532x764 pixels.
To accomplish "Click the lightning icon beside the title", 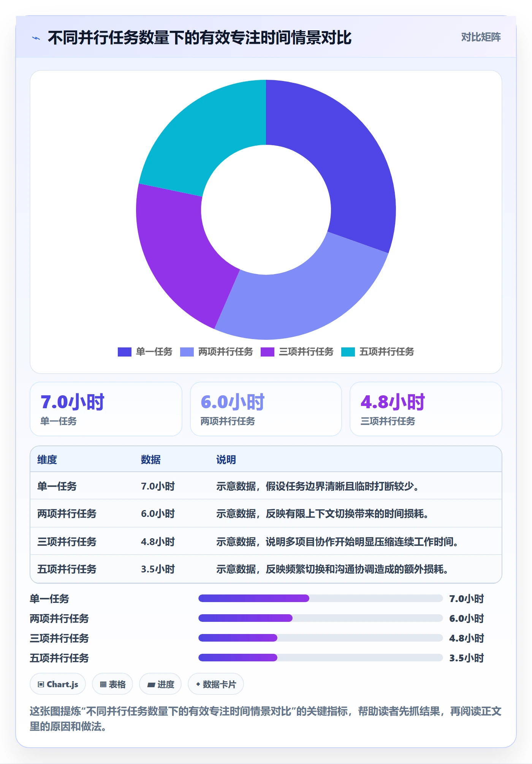I will (36, 38).
